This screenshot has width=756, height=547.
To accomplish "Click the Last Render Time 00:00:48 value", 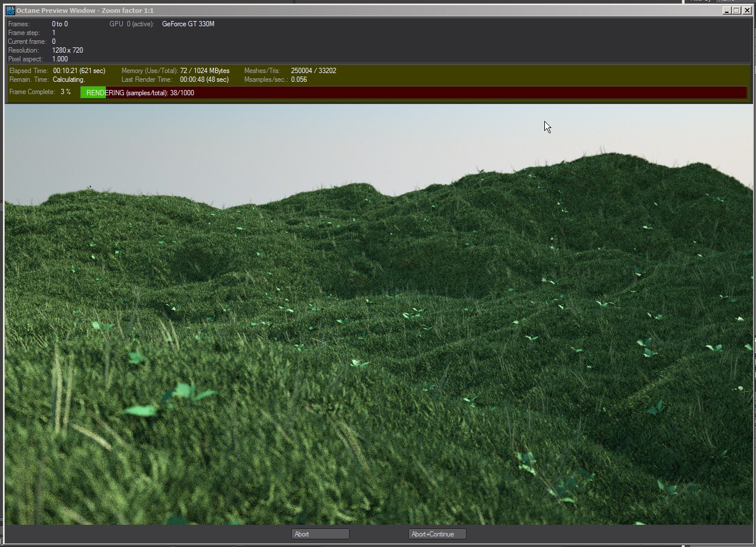I will (204, 79).
